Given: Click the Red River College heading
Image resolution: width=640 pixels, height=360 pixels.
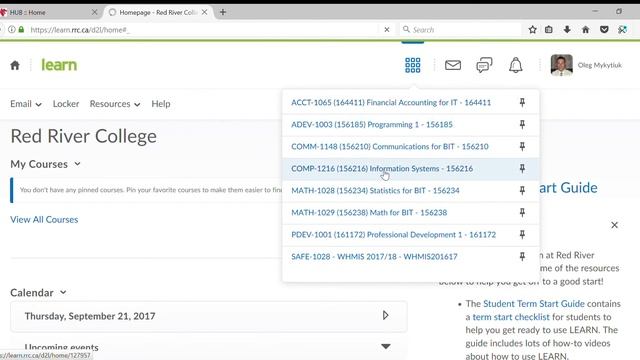Looking at the screenshot, I should [83, 136].
